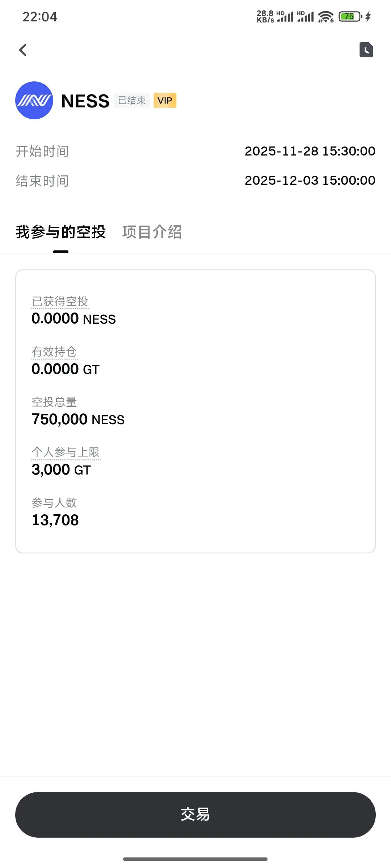This screenshot has width=391, height=868.
Task: Tap the NESS token logo
Action: tap(34, 100)
